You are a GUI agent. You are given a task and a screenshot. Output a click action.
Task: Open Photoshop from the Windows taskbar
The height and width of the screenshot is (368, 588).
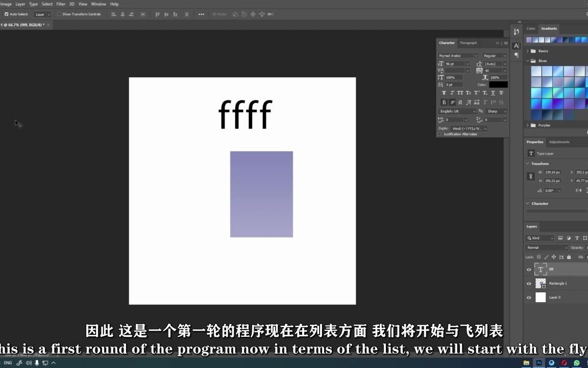pyautogui.click(x=538, y=362)
